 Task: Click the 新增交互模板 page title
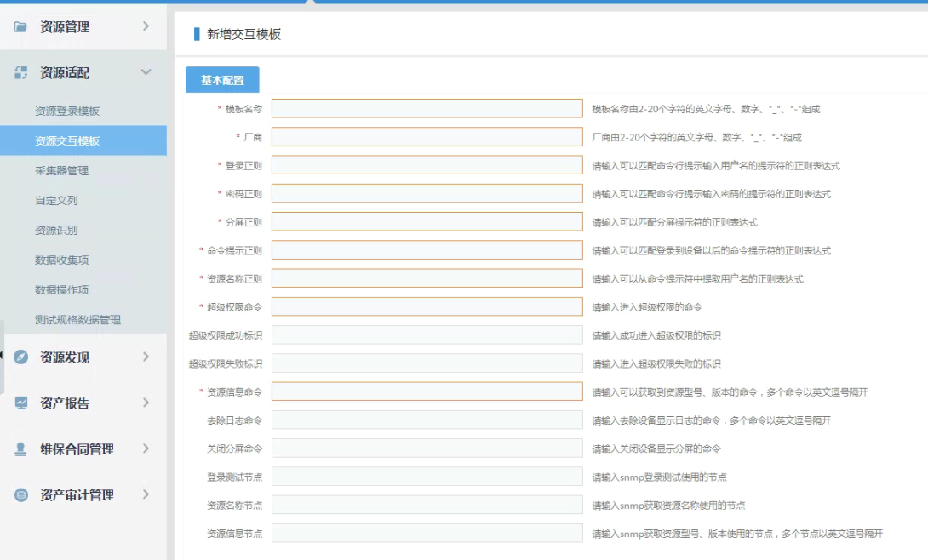(x=243, y=34)
